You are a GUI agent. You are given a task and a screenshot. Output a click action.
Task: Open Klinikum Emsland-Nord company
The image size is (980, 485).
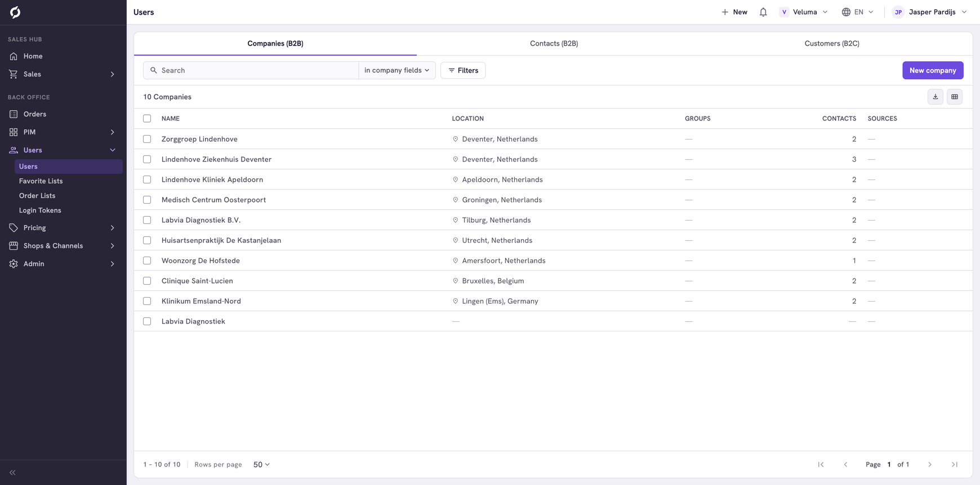pyautogui.click(x=201, y=301)
